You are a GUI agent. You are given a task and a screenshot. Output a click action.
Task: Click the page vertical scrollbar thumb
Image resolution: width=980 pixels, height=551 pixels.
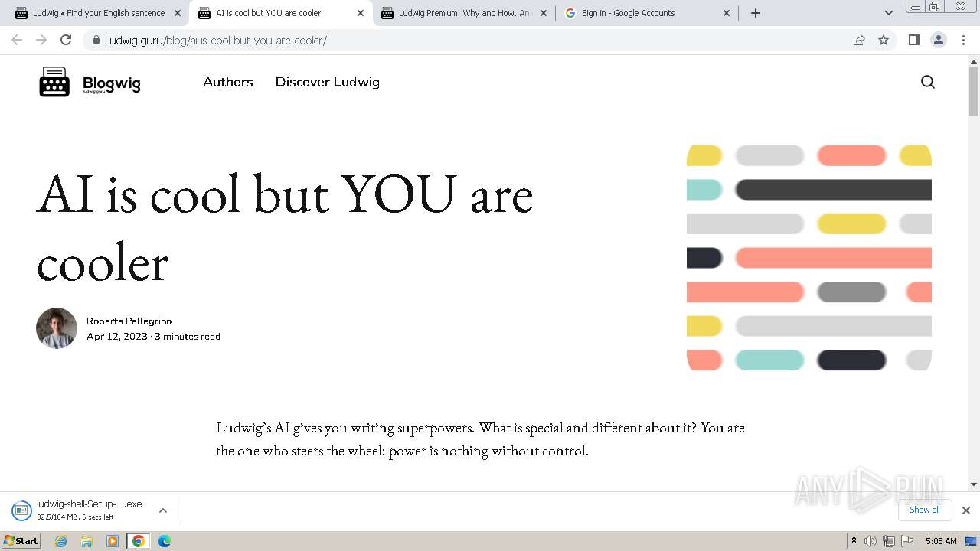pos(974,91)
